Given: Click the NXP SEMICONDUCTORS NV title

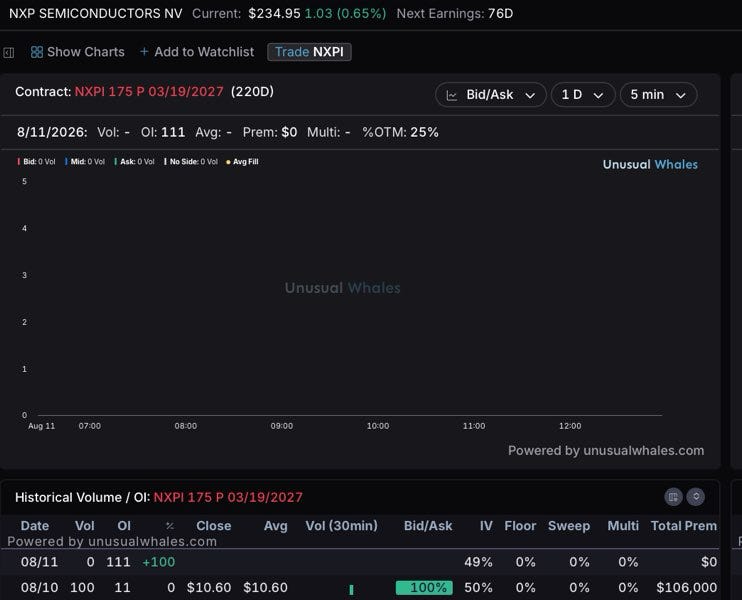Looking at the screenshot, I should point(96,14).
